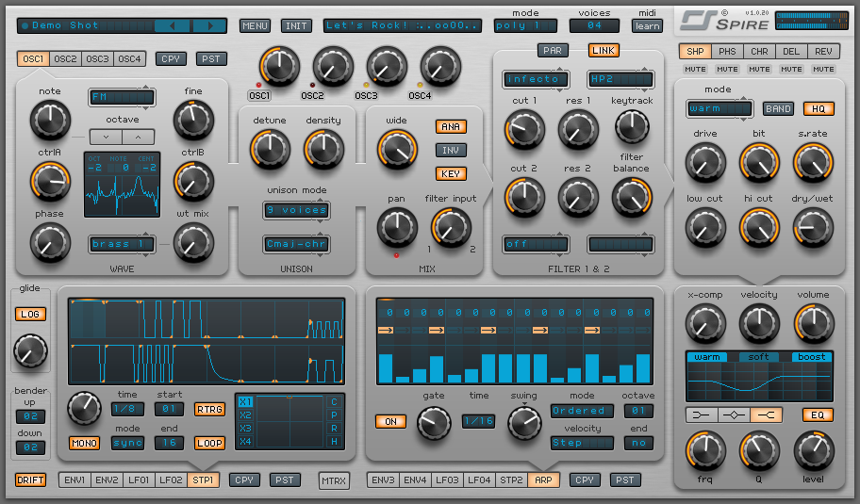
Task: Disable the arpeggiator ON switch
Action: click(x=390, y=421)
